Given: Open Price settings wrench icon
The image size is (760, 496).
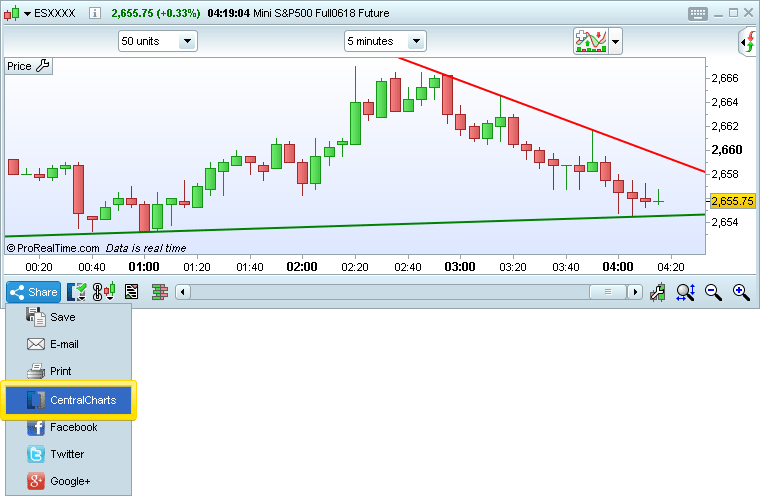Looking at the screenshot, I should [43, 66].
